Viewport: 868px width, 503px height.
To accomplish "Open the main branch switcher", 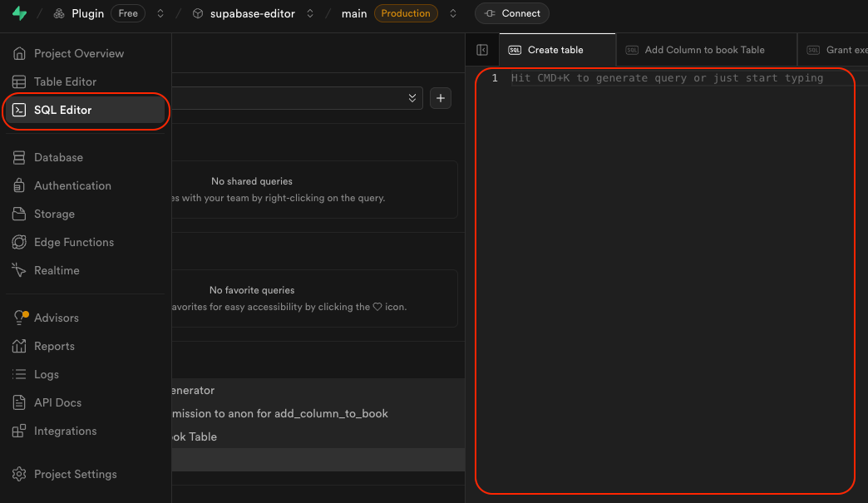I will point(452,14).
